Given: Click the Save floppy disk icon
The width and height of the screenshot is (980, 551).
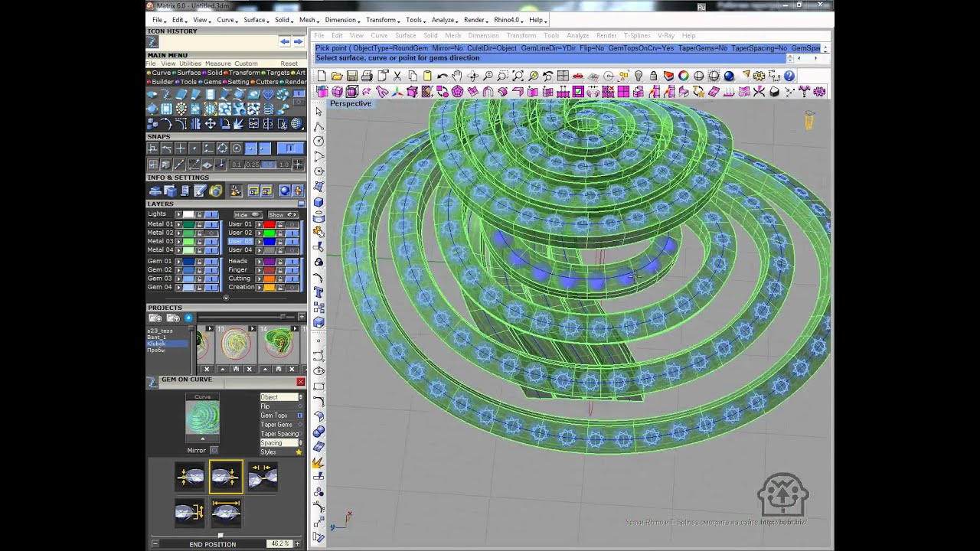Looking at the screenshot, I should 352,76.
